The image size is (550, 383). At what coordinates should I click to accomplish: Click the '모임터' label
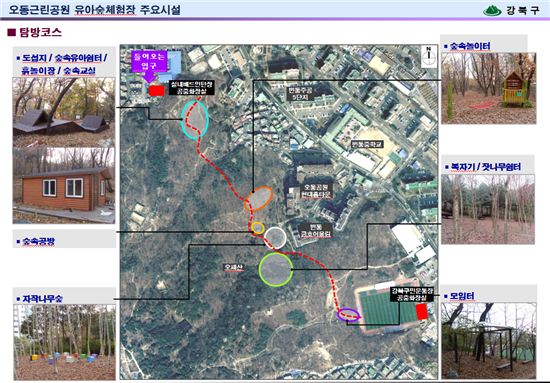[462, 296]
